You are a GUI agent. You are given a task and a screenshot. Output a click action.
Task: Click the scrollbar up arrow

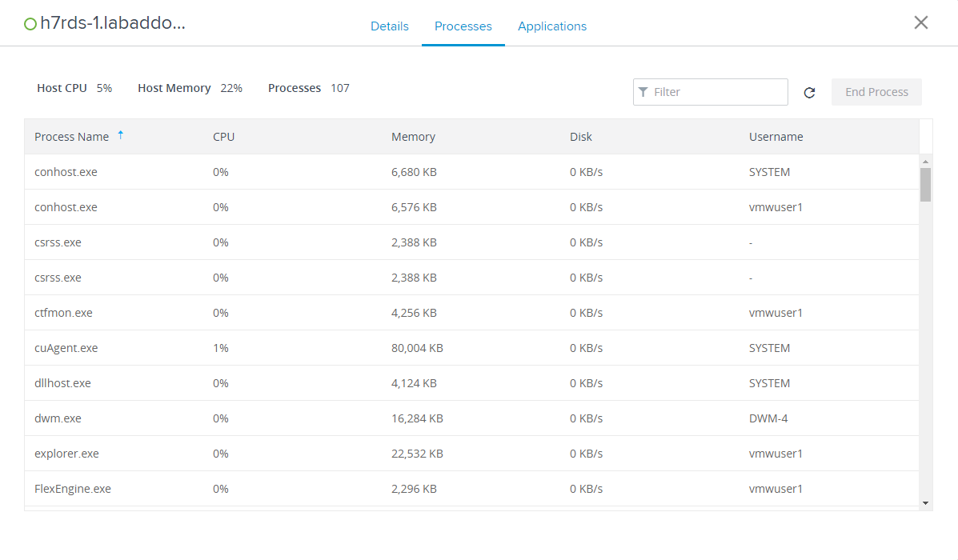pyautogui.click(x=925, y=161)
